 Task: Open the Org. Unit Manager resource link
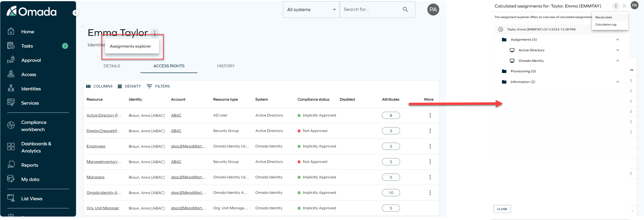[x=103, y=208]
